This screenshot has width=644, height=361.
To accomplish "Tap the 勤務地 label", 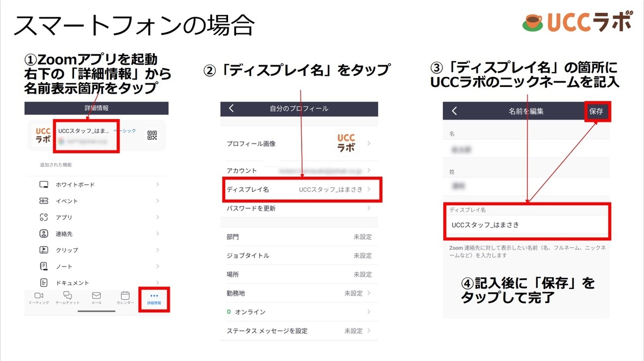I will [236, 293].
